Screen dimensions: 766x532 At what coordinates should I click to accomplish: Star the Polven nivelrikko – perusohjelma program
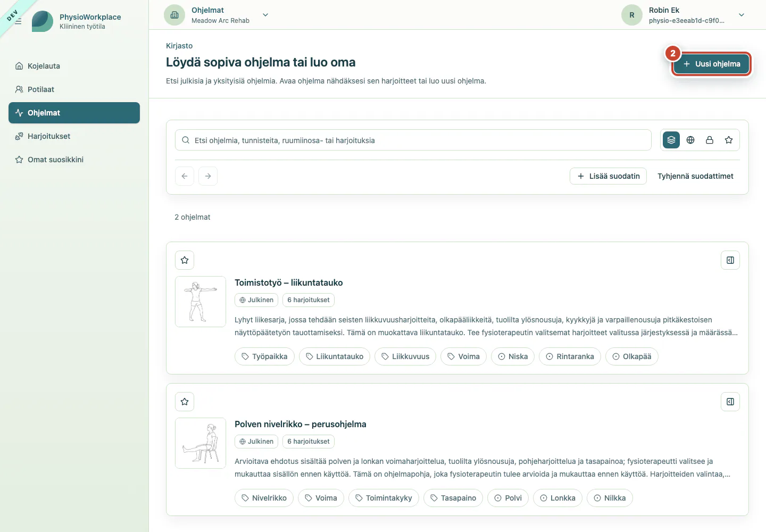coord(185,402)
